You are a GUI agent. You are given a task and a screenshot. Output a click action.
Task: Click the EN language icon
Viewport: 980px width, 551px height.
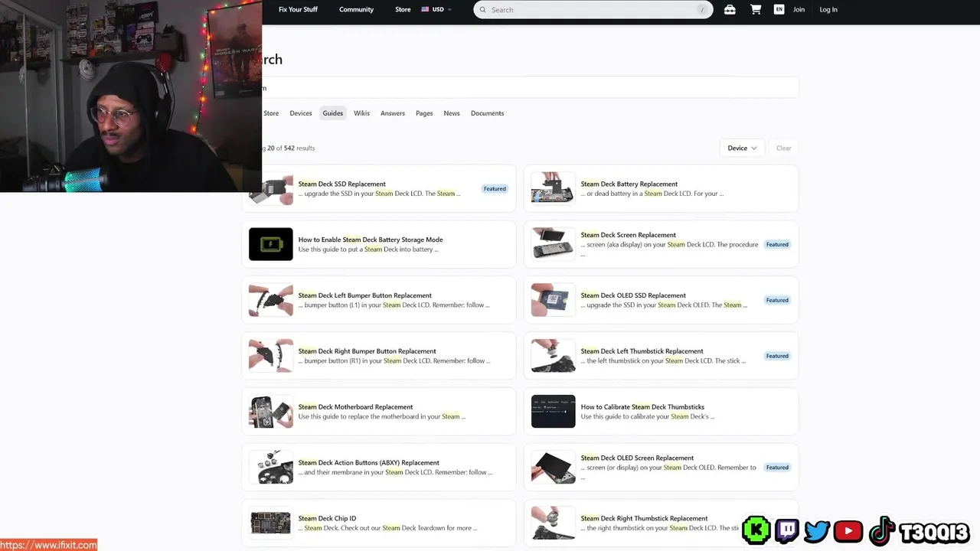pyautogui.click(x=779, y=10)
